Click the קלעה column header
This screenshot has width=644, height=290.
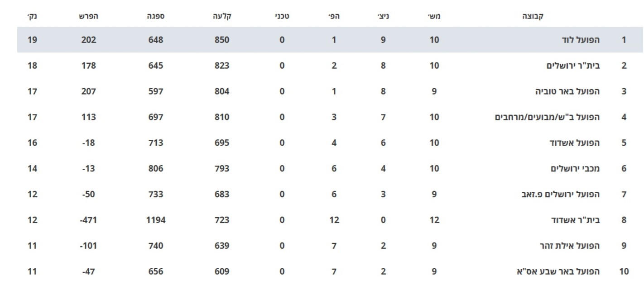tap(222, 16)
